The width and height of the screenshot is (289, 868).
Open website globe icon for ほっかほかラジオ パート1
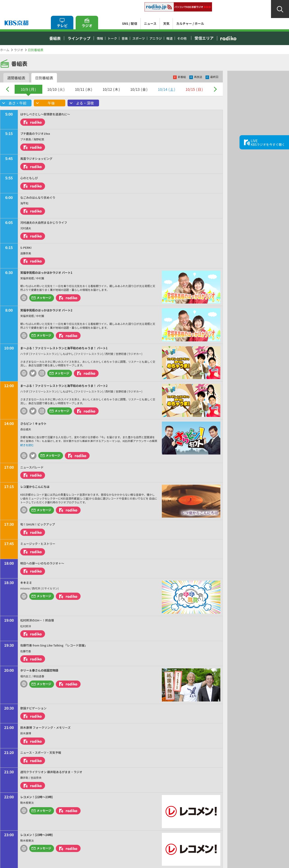point(24,298)
